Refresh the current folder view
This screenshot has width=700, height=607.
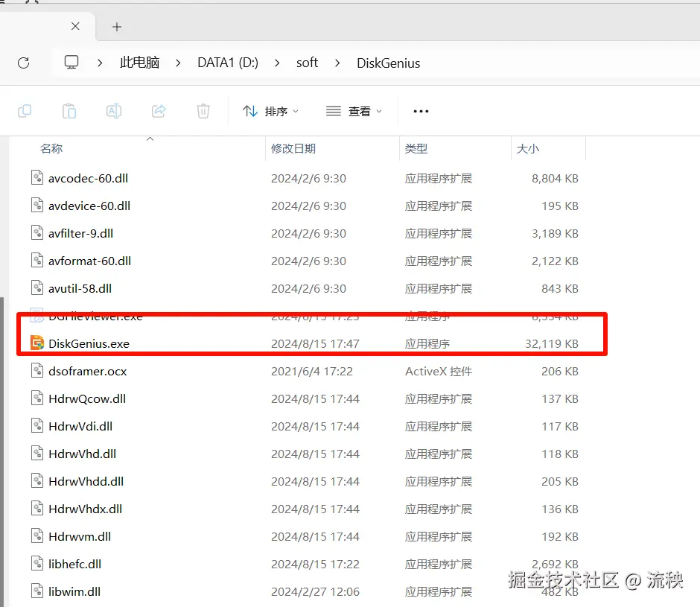tap(24, 63)
